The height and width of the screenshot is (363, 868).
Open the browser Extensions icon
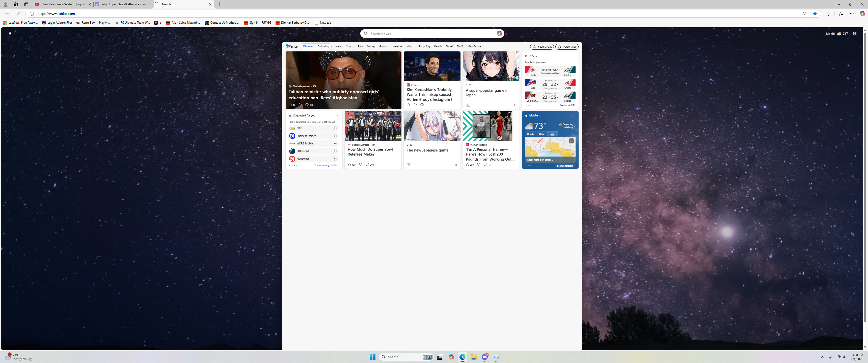(x=828, y=14)
